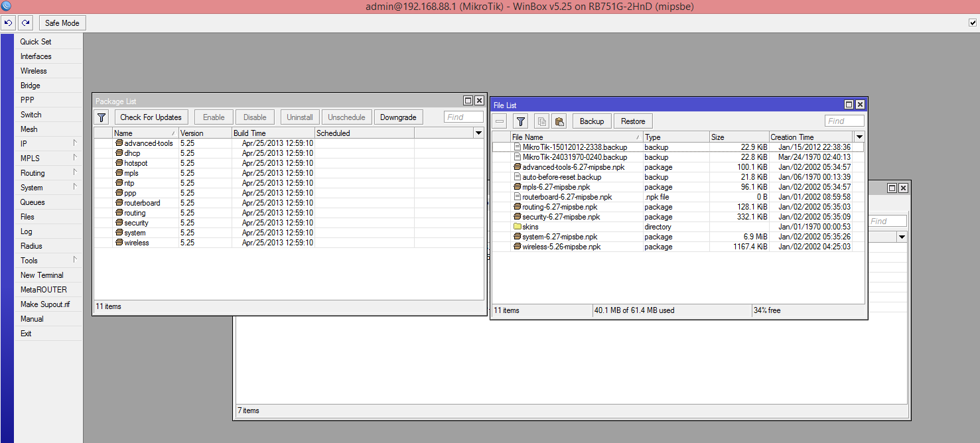Select the system package name in Package List
The image size is (980, 443).
pos(135,233)
